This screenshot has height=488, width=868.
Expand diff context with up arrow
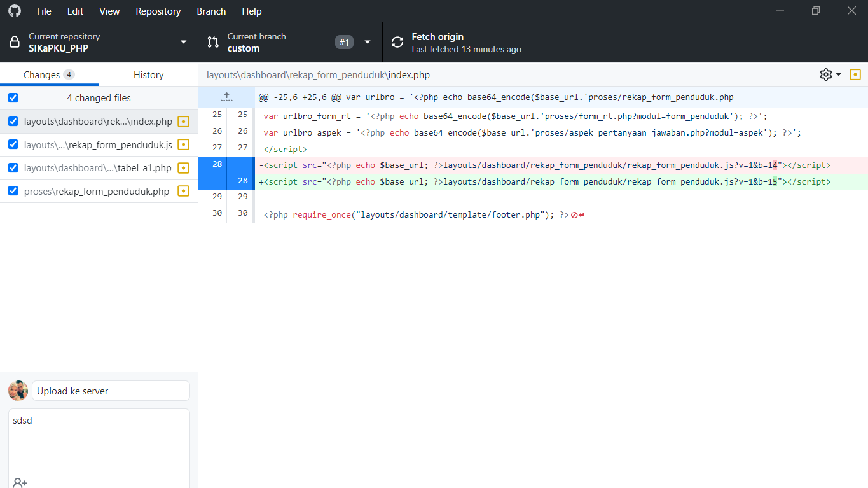[x=226, y=97]
